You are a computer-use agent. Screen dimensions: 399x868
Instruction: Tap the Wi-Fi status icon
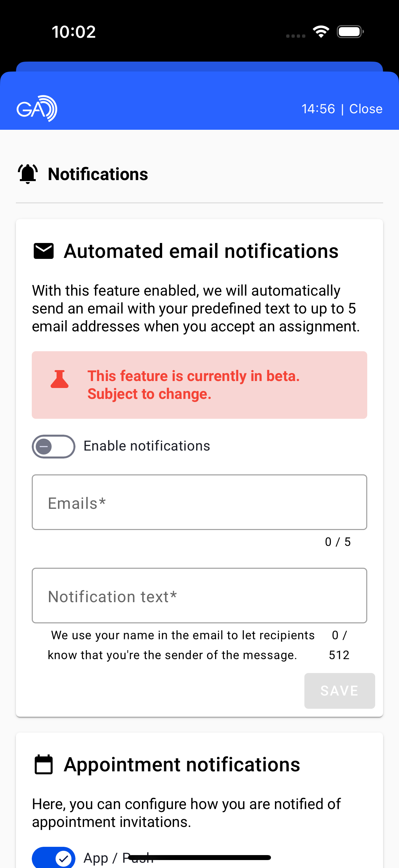click(x=321, y=32)
